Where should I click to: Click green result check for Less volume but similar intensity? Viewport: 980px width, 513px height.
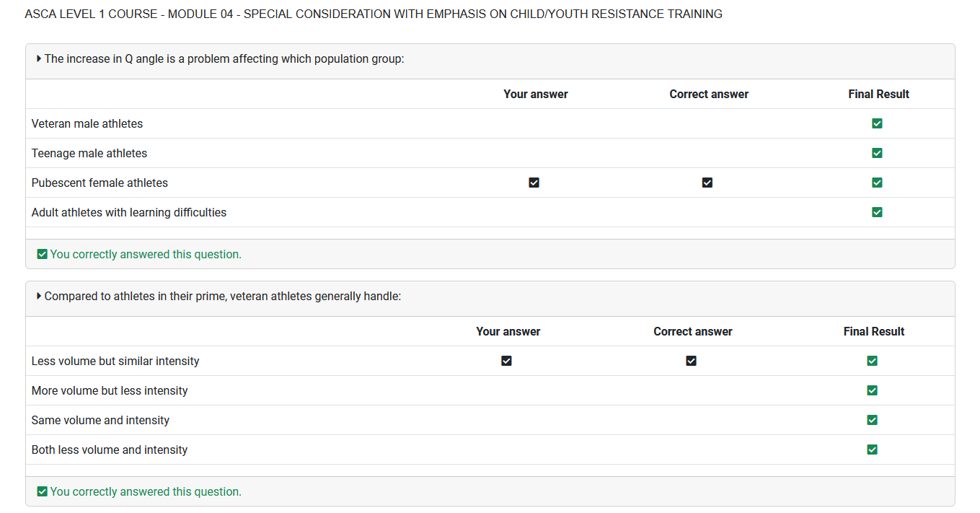point(872,361)
